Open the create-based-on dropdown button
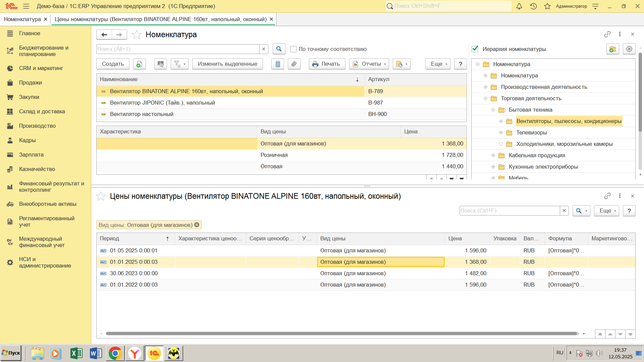The height and width of the screenshot is (362, 644). (401, 64)
